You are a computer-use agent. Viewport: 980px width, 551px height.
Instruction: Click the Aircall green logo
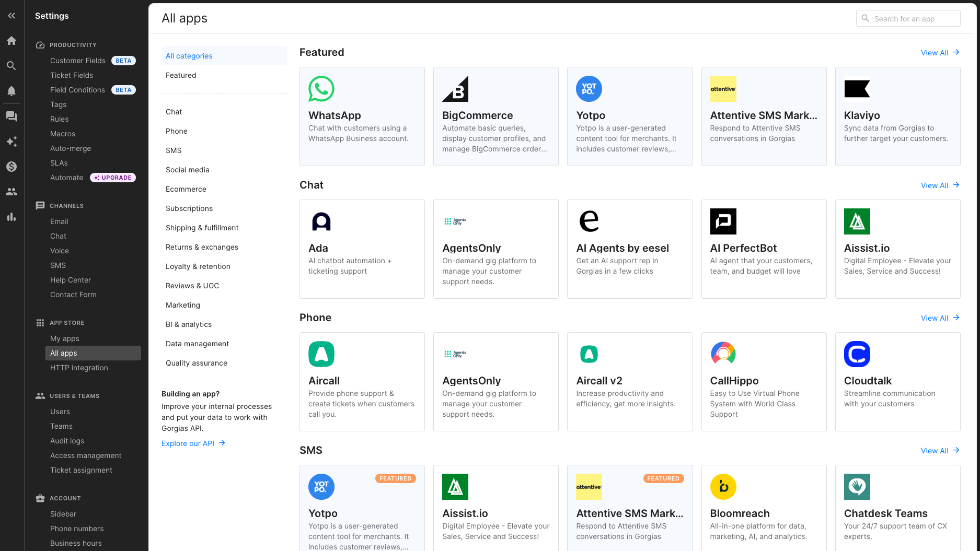321,354
